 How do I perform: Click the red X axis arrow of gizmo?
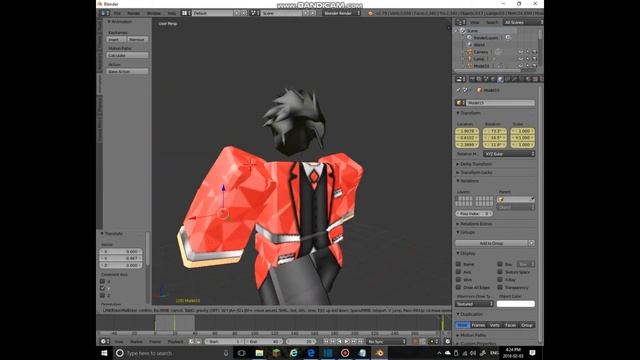(192, 218)
